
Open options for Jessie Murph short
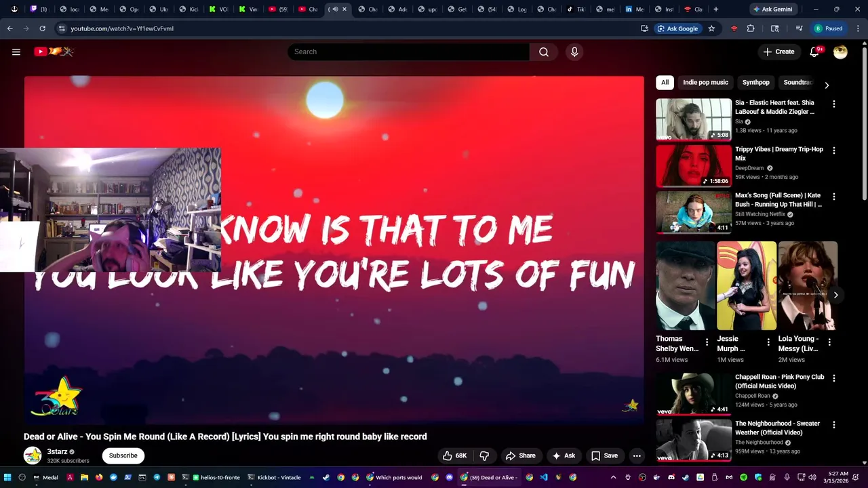pyautogui.click(x=768, y=342)
